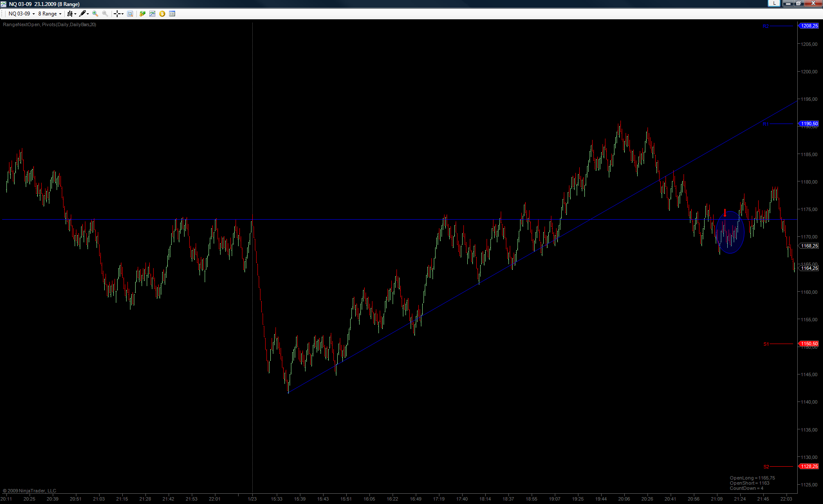Image resolution: width=823 pixels, height=504 pixels.
Task: Click the 15:33 time axis label
Action: [277, 499]
